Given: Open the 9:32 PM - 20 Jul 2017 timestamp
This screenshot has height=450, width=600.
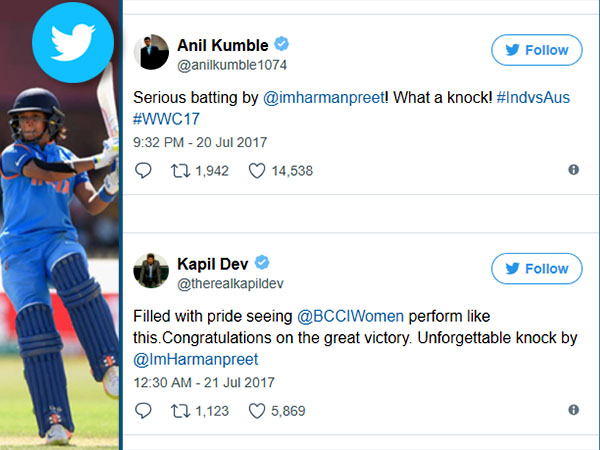Looking at the screenshot, I should (200, 142).
